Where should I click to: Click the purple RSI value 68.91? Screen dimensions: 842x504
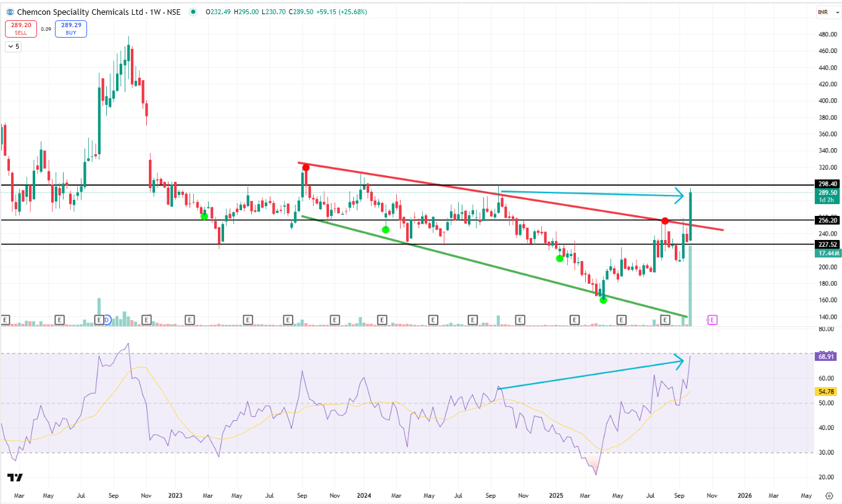[827, 357]
